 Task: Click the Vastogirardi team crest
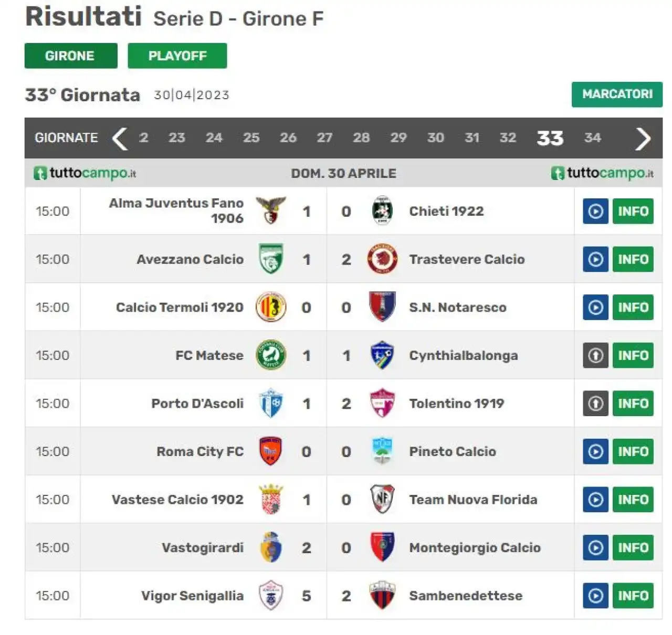coord(270,547)
